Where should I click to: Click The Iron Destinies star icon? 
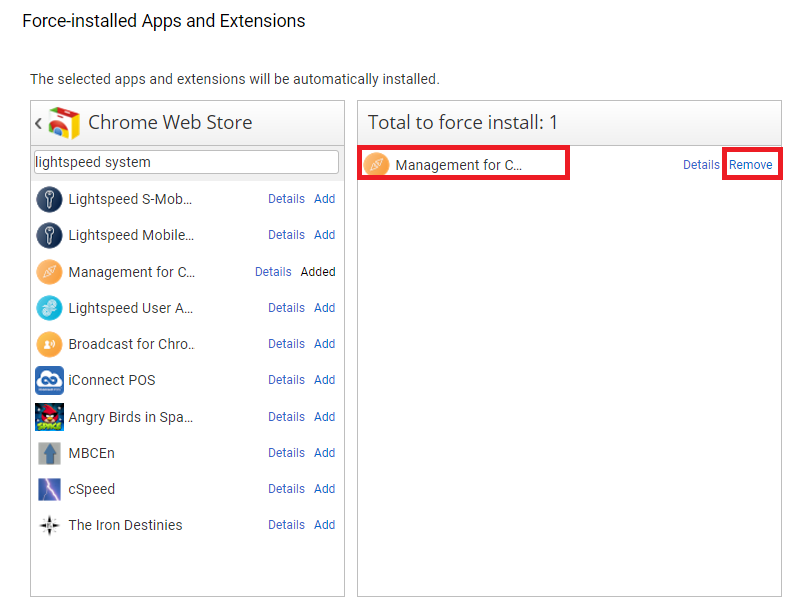[x=49, y=525]
